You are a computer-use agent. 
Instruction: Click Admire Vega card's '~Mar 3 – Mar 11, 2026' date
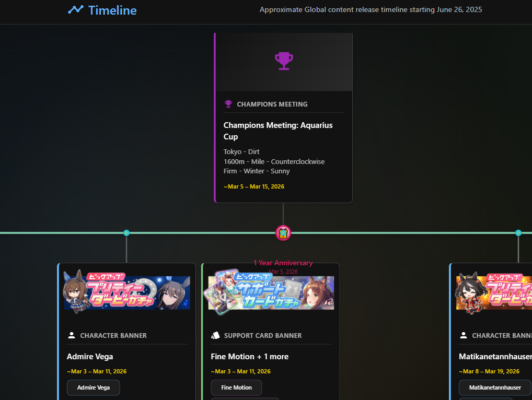coord(97,371)
